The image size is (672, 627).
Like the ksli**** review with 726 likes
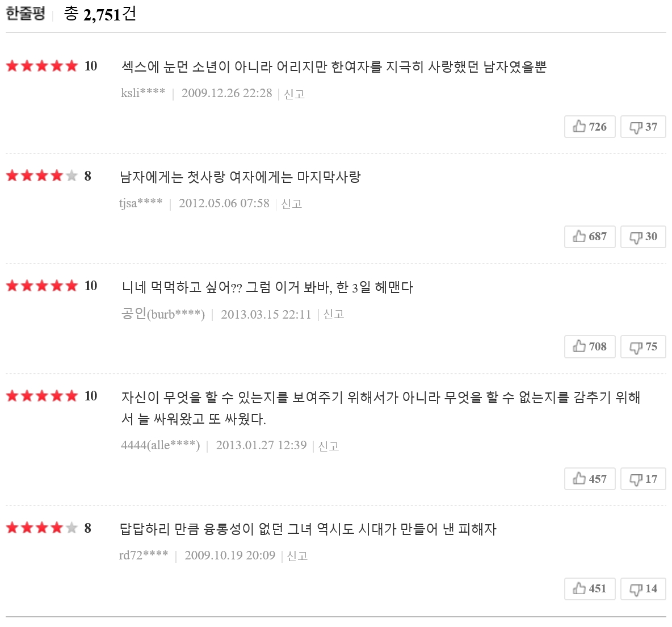(590, 127)
